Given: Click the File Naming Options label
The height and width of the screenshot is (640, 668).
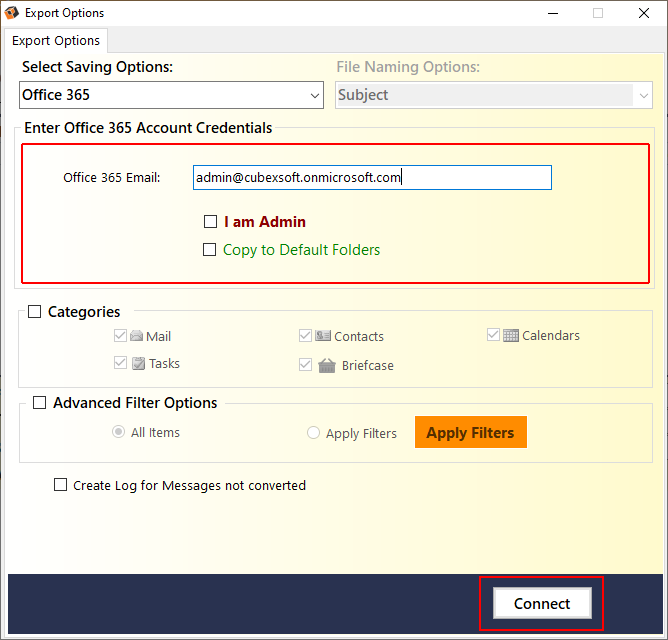Looking at the screenshot, I should click(408, 67).
